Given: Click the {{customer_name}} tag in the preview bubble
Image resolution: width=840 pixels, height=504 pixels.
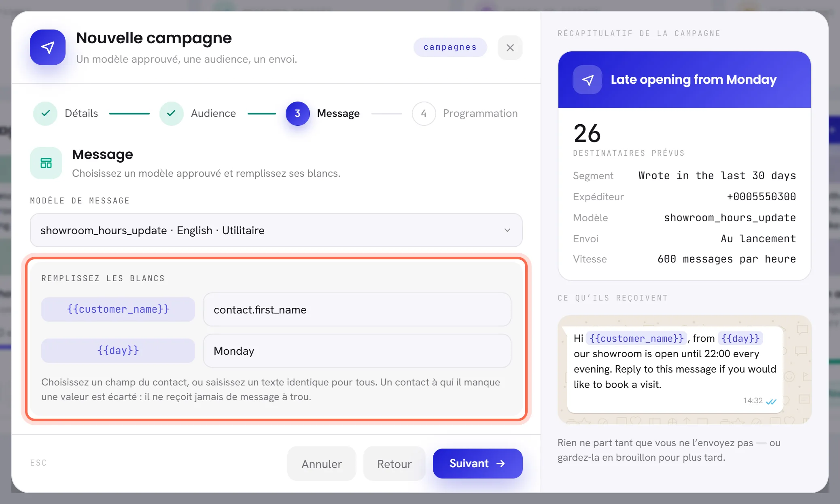Looking at the screenshot, I should pyautogui.click(x=636, y=338).
